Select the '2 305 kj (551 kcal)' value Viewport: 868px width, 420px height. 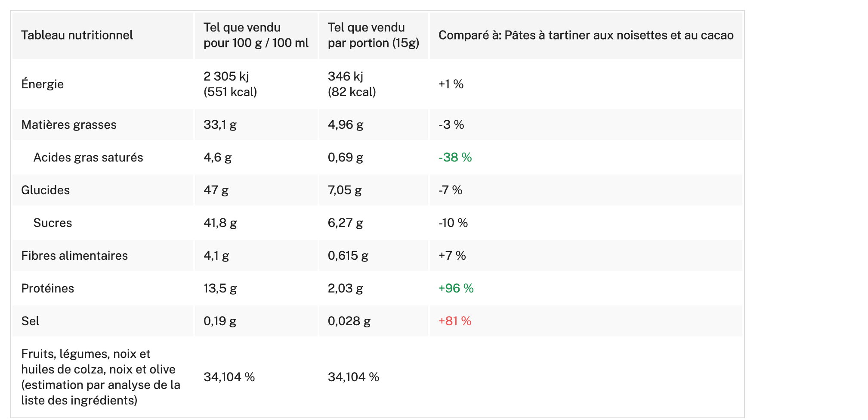click(230, 84)
